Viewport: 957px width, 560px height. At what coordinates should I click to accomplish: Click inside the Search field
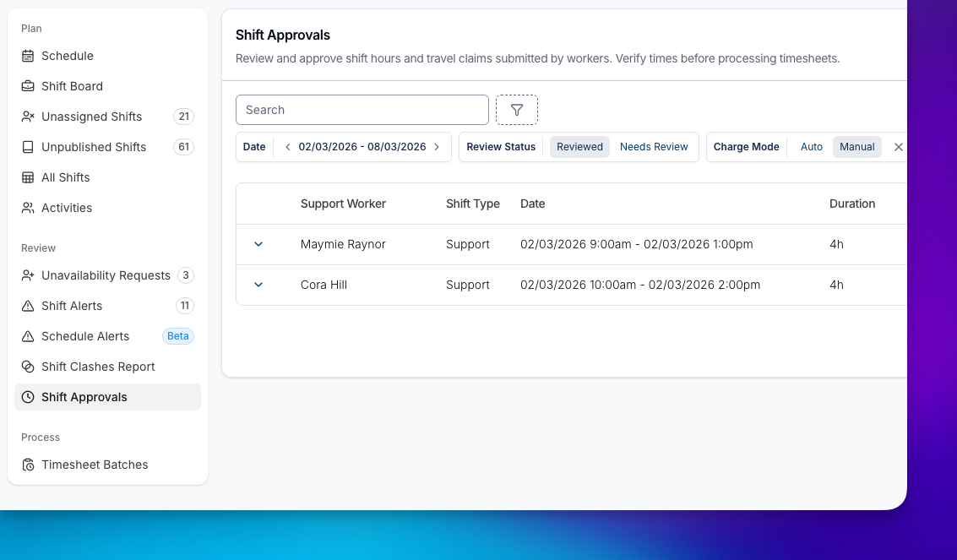[x=362, y=110]
